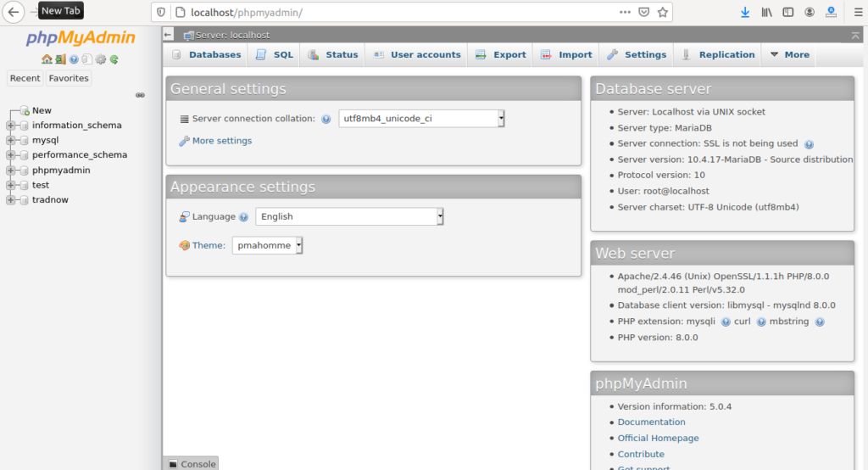Open the Documentation link
Screen dimensions: 868x470
(x=652, y=422)
